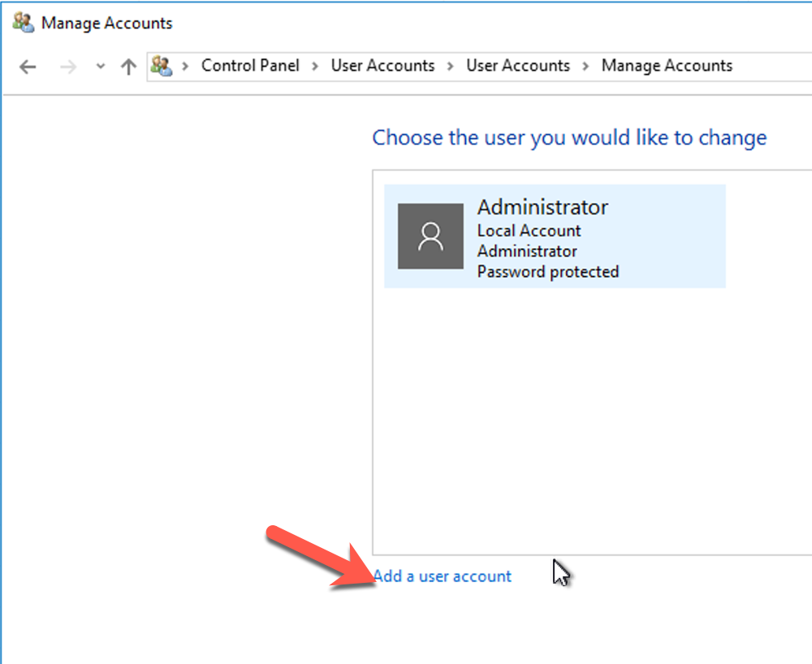Open Control Panel from the breadcrumb

click(x=250, y=66)
